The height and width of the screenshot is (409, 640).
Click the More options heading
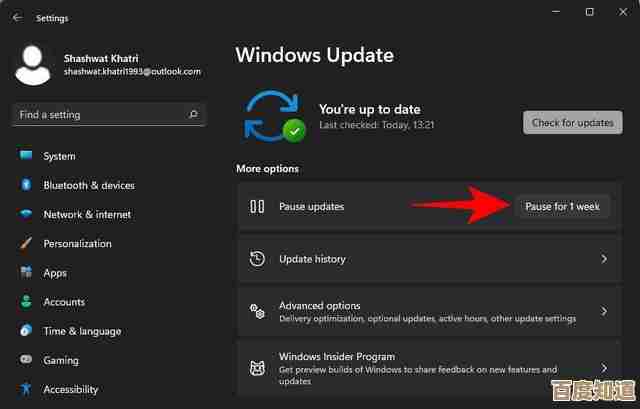[267, 169]
